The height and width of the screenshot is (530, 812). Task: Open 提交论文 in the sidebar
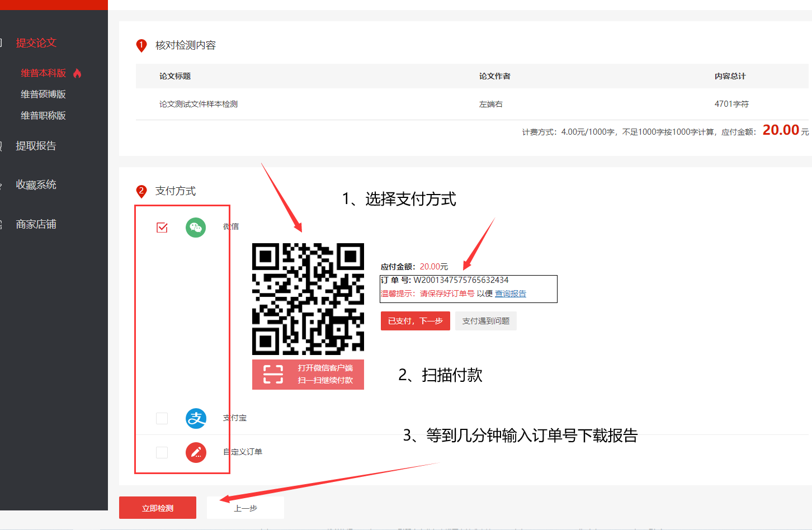tap(36, 43)
